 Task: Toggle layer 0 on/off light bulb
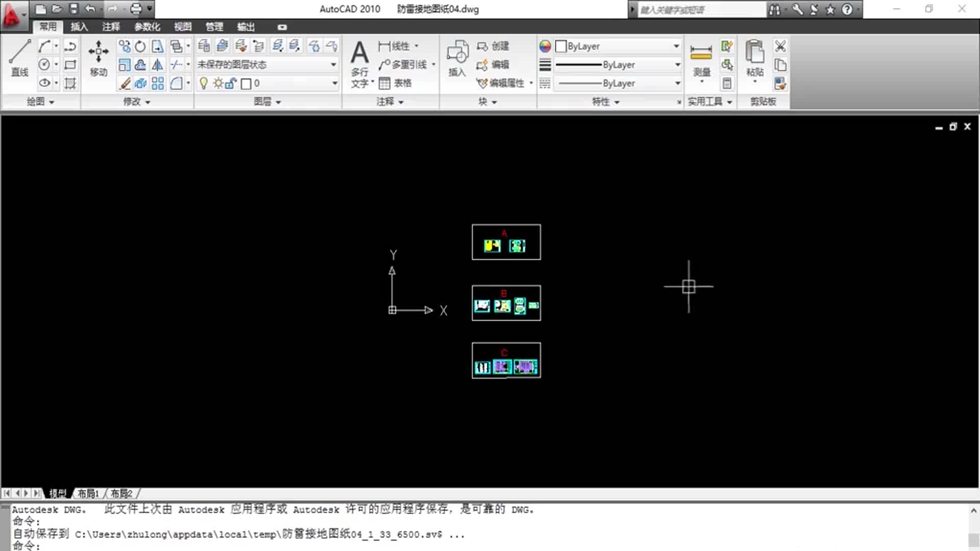204,83
